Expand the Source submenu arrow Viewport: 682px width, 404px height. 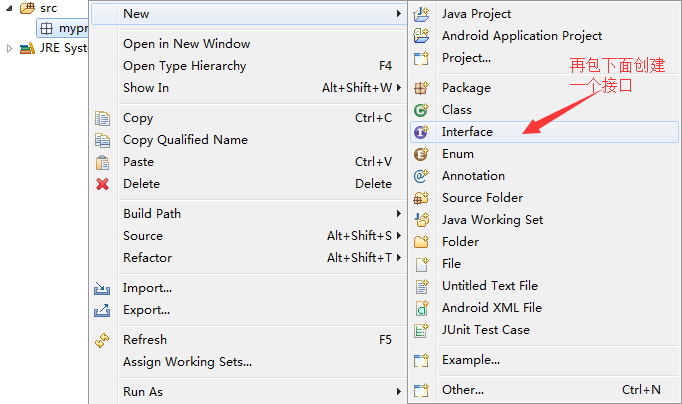[398, 235]
